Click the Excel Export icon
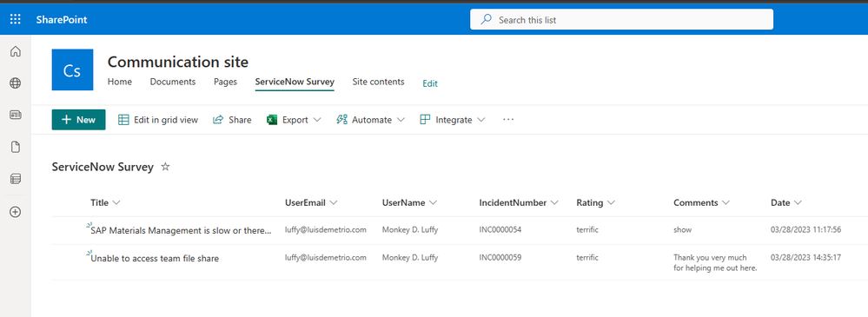868x317 pixels. pyautogui.click(x=272, y=120)
